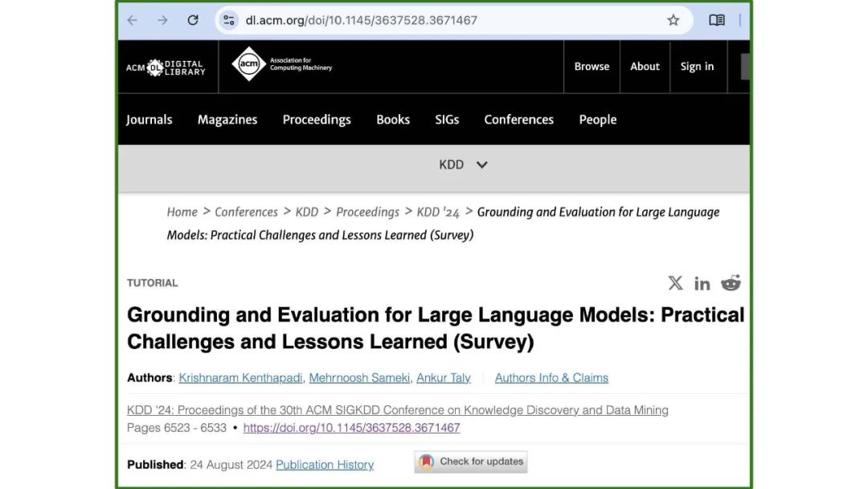
Task: Open the About menu
Action: pyautogui.click(x=645, y=67)
